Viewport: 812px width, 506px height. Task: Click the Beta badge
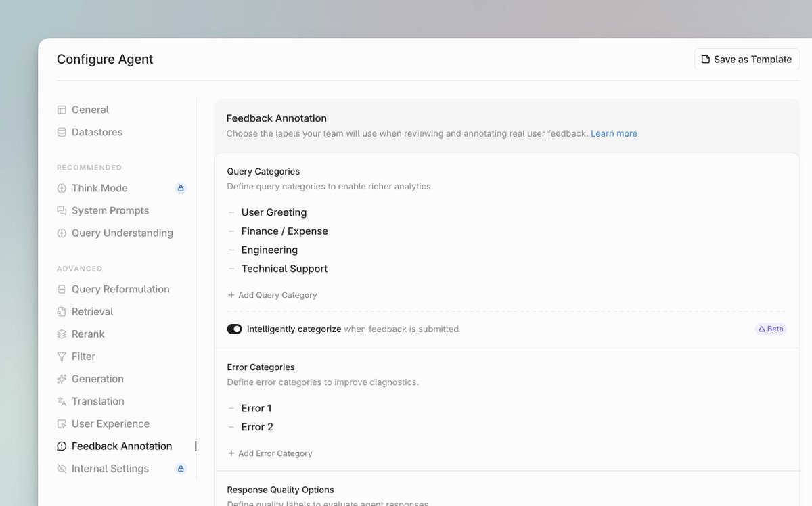tap(771, 329)
